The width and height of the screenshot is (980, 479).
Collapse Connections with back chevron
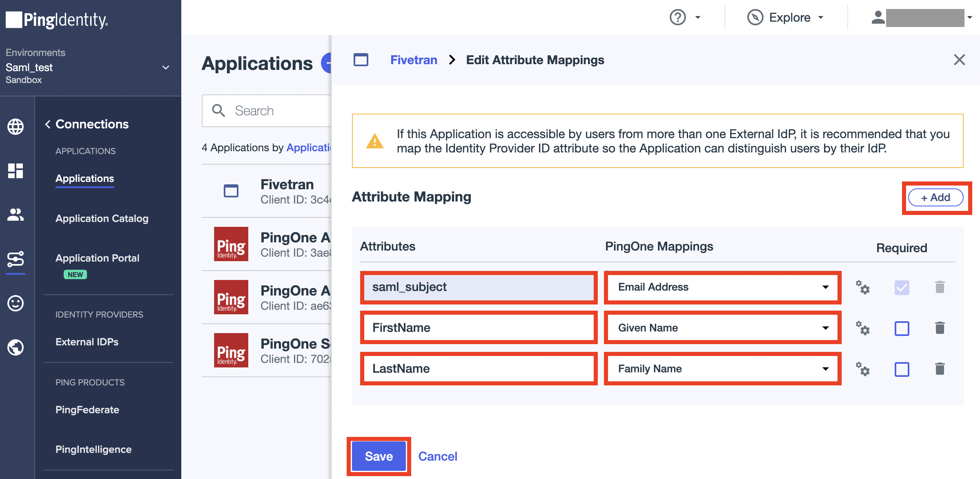coord(48,124)
